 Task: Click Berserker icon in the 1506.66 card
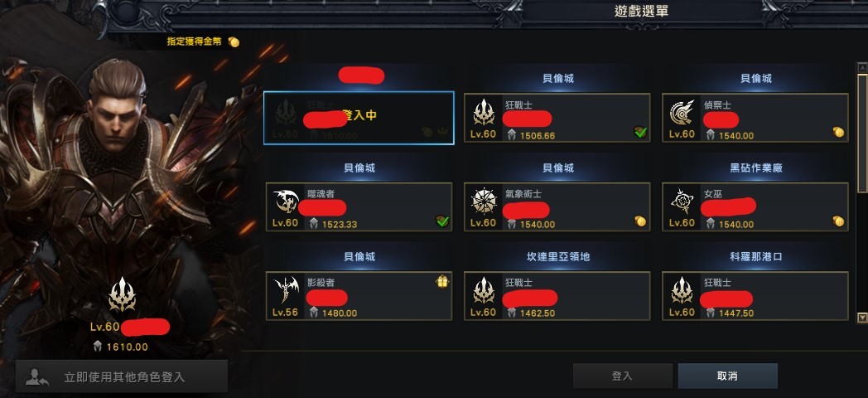483,113
